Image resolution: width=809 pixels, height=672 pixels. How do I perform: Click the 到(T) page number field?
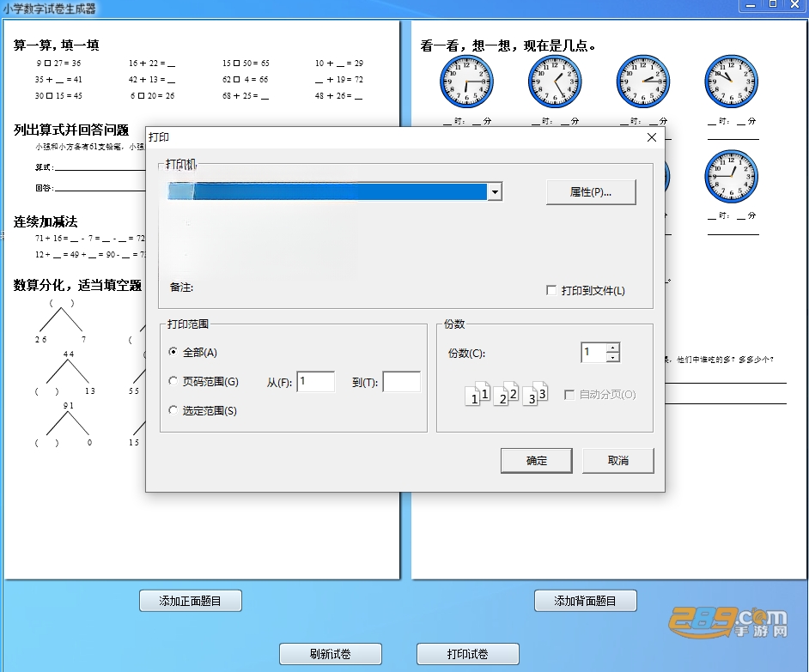(x=401, y=382)
